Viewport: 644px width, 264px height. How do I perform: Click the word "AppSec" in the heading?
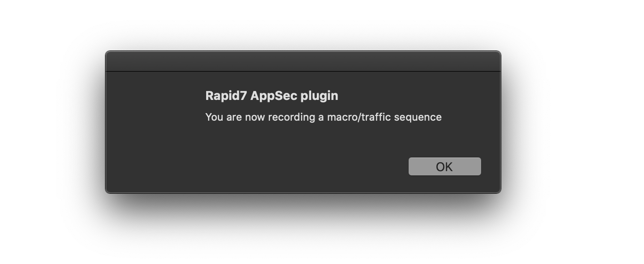pyautogui.click(x=274, y=96)
